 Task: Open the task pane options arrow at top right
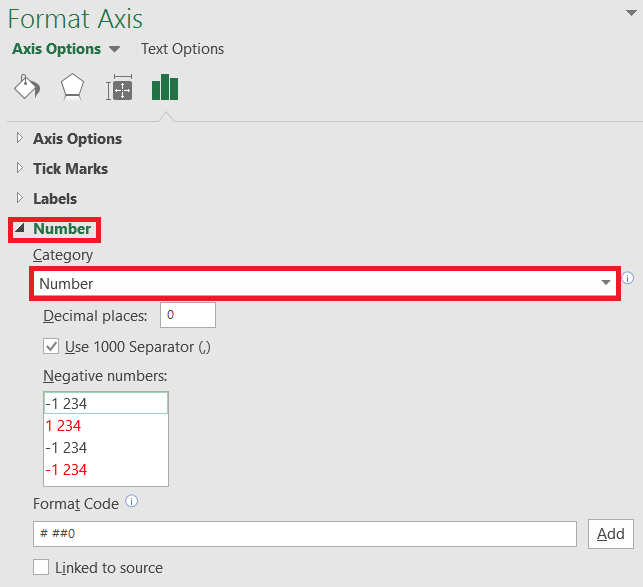click(x=631, y=13)
